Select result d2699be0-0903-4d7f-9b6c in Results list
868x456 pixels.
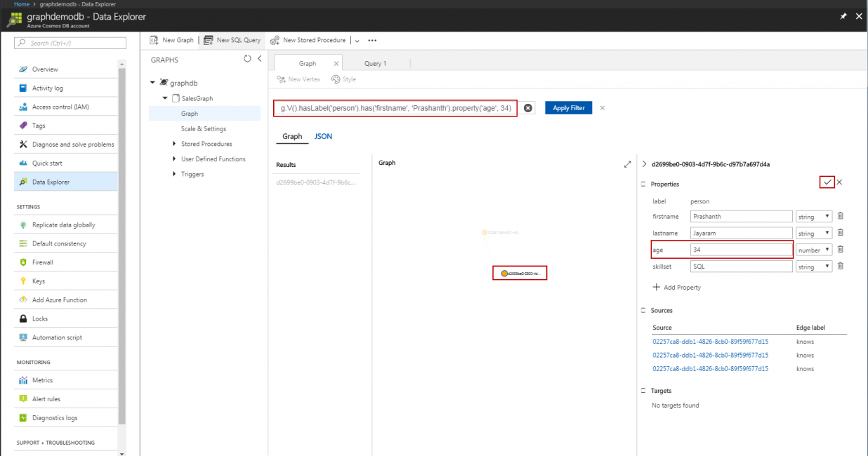(x=316, y=182)
